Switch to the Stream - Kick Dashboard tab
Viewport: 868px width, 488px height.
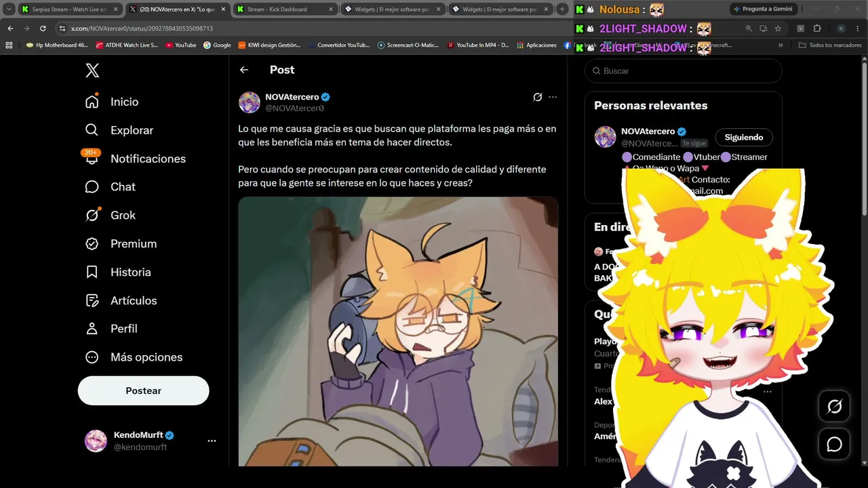pos(284,9)
